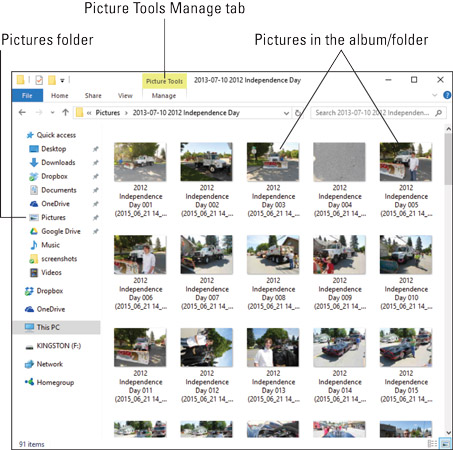This screenshot has height=450, width=453.
Task: Select thumbnail Independence Day 001
Action: point(140,162)
